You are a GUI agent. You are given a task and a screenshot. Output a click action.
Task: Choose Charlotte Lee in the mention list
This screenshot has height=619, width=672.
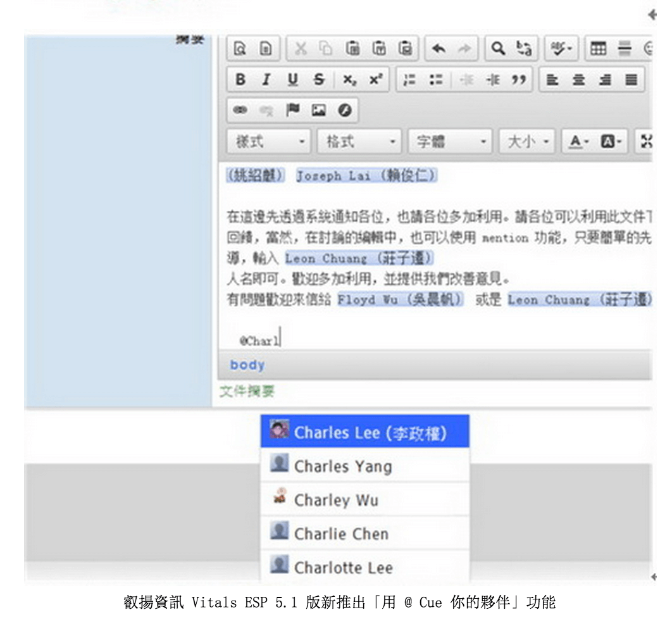[364, 567]
